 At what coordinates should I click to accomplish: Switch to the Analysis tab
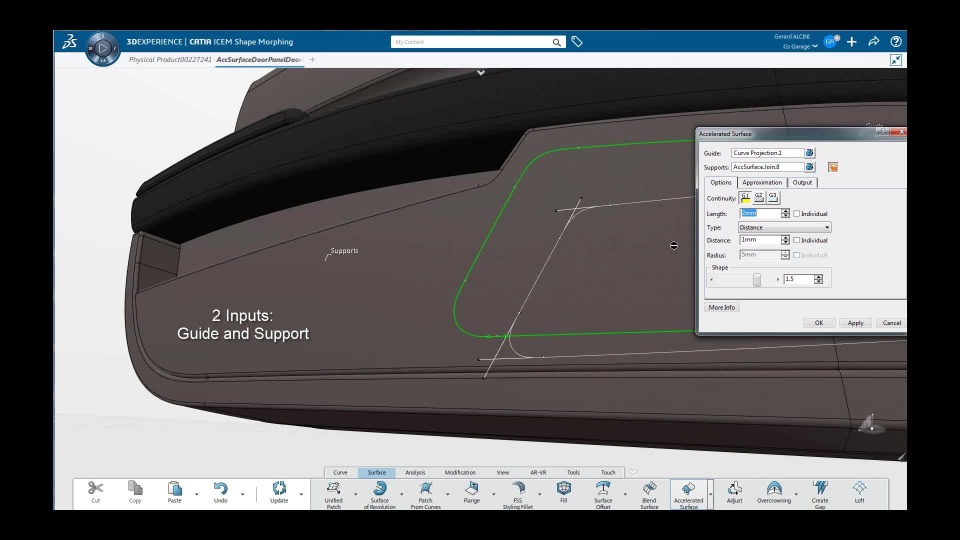[415, 472]
